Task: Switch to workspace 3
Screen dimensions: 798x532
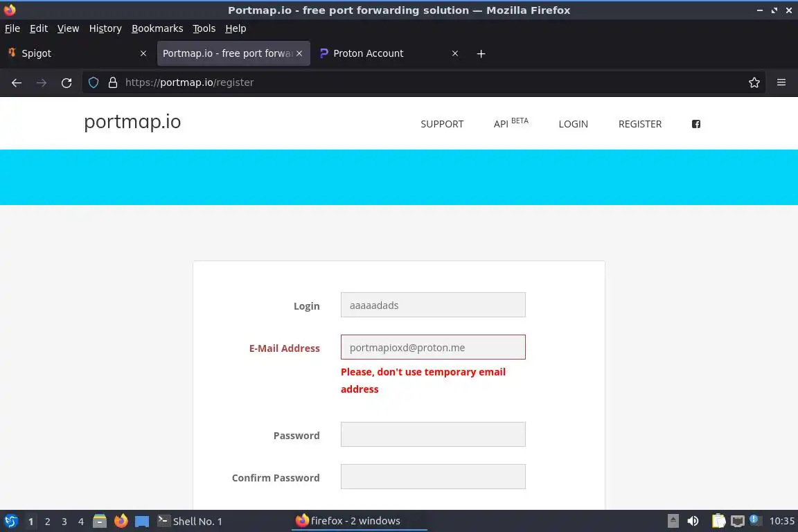Action: (64, 522)
